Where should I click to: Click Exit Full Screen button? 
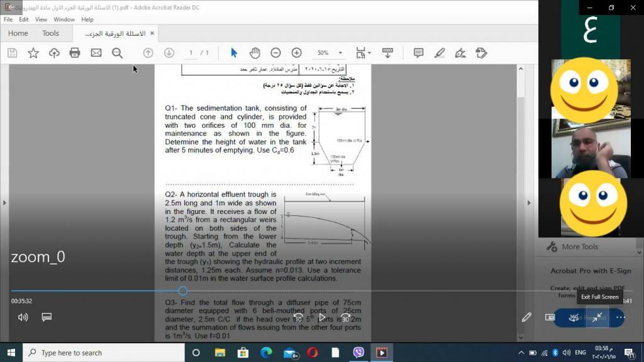(x=599, y=317)
